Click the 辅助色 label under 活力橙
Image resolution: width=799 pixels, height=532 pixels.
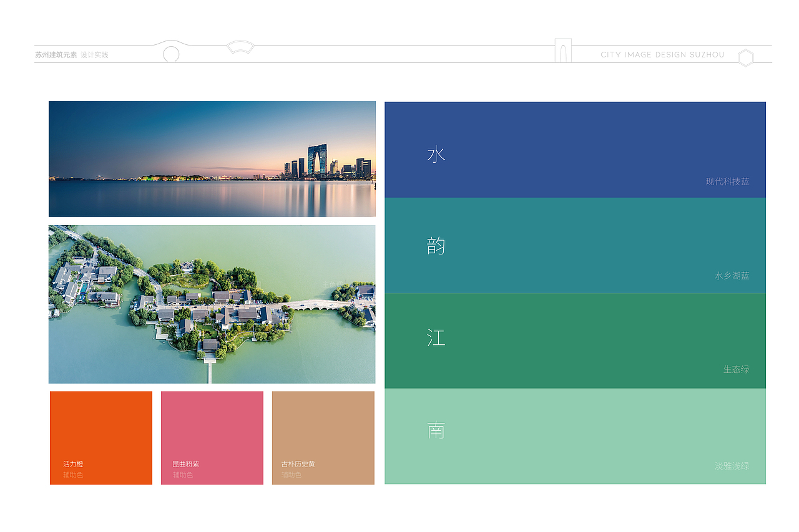(73, 475)
